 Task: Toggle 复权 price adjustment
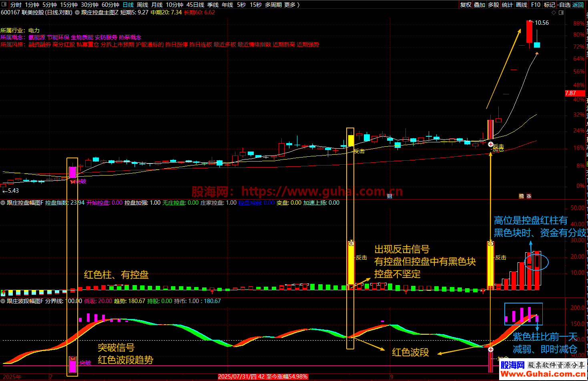tap(466, 5)
